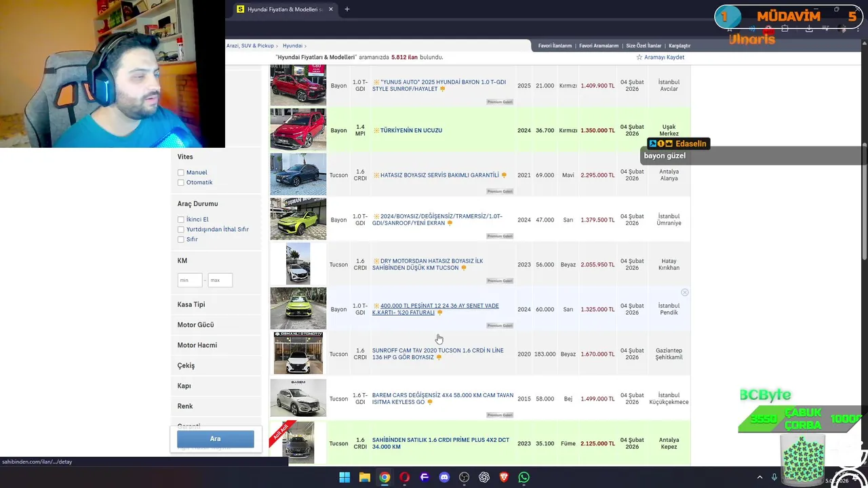868x488 pixels.
Task: Tick the Manuel transmission checkbox
Action: 180,173
